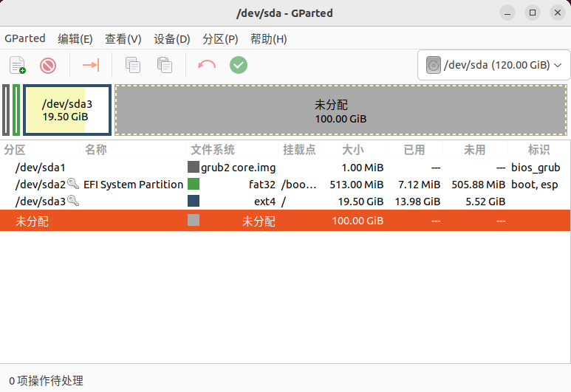
Task: Open the 分区(P) menu
Action: [x=220, y=38]
